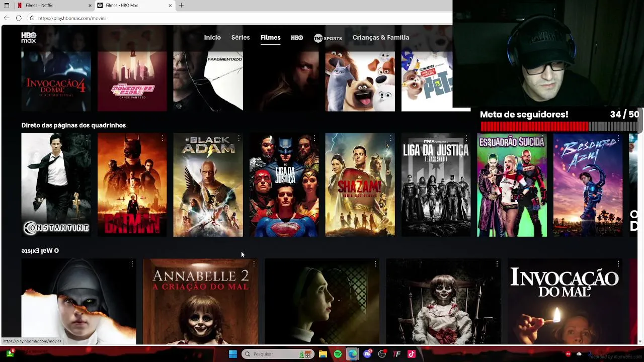644x362 pixels.
Task: Open File Explorer from taskbar
Action: point(323,354)
